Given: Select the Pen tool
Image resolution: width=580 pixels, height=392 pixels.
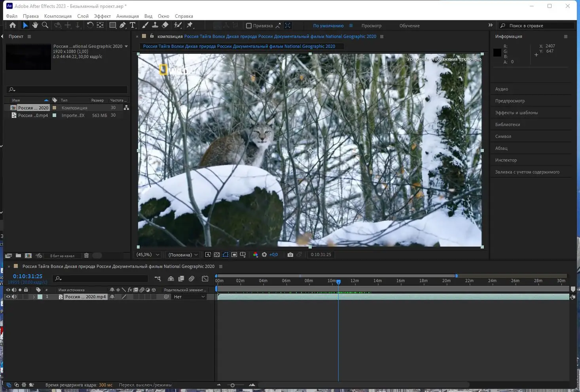Looking at the screenshot, I should 123,25.
